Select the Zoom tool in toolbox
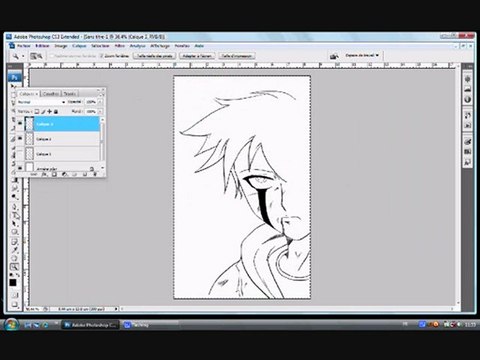This screenshot has height=360, width=480. (x=14, y=267)
